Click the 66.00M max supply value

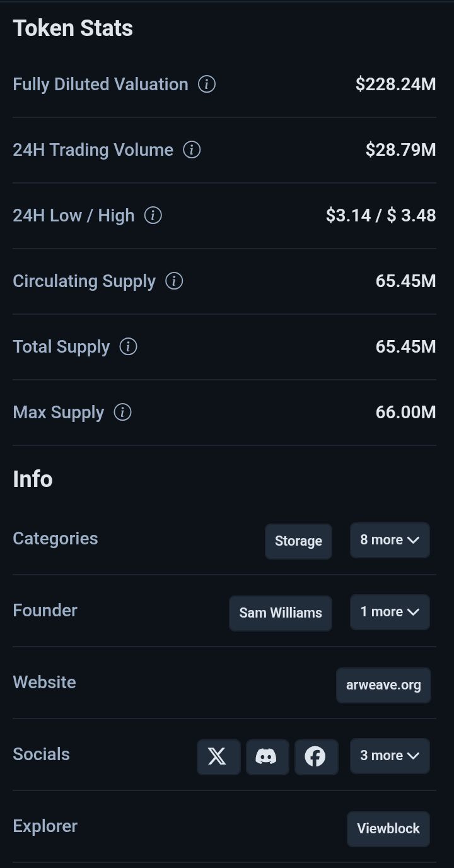(405, 412)
